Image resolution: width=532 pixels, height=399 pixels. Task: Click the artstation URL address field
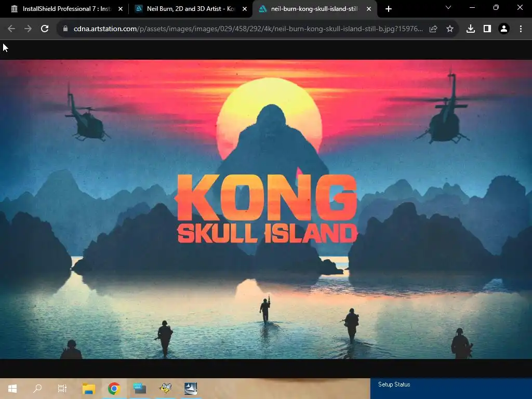coord(248,29)
